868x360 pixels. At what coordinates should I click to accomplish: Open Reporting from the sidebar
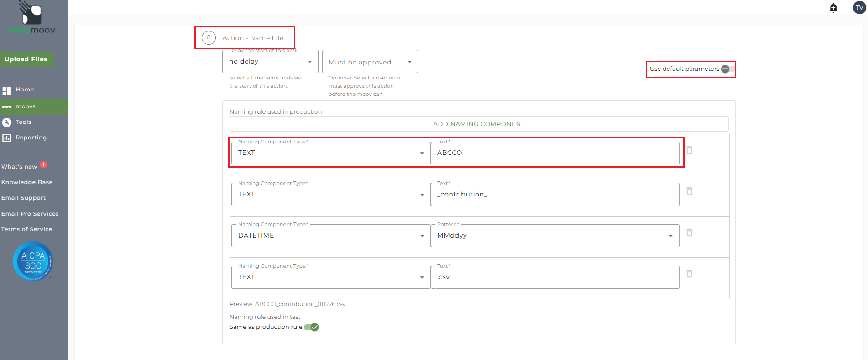click(x=31, y=138)
